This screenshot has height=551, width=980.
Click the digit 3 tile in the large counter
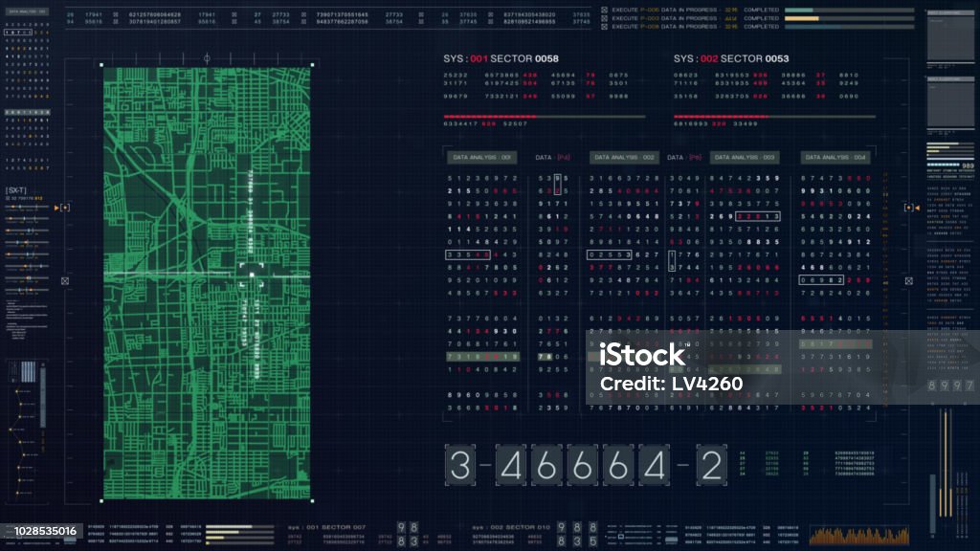[460, 465]
